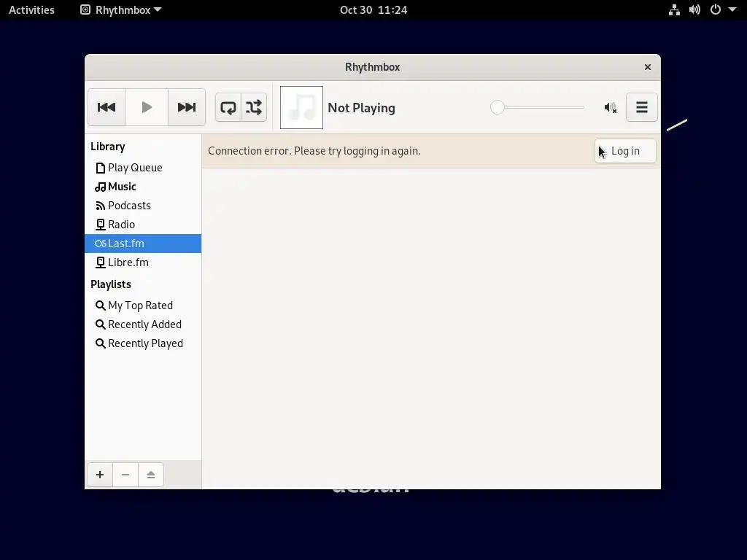This screenshot has width=747, height=560.
Task: Click the "Not Playing" status text
Action: click(362, 108)
